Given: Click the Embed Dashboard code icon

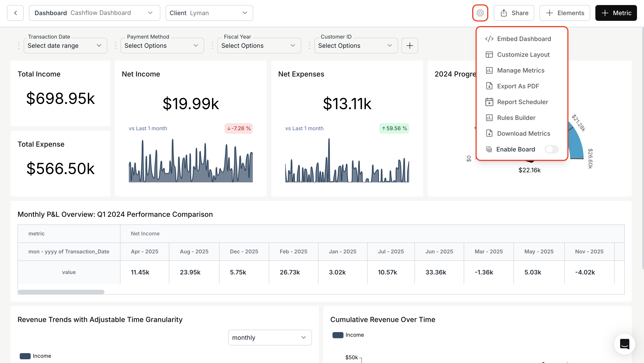Looking at the screenshot, I should (489, 39).
